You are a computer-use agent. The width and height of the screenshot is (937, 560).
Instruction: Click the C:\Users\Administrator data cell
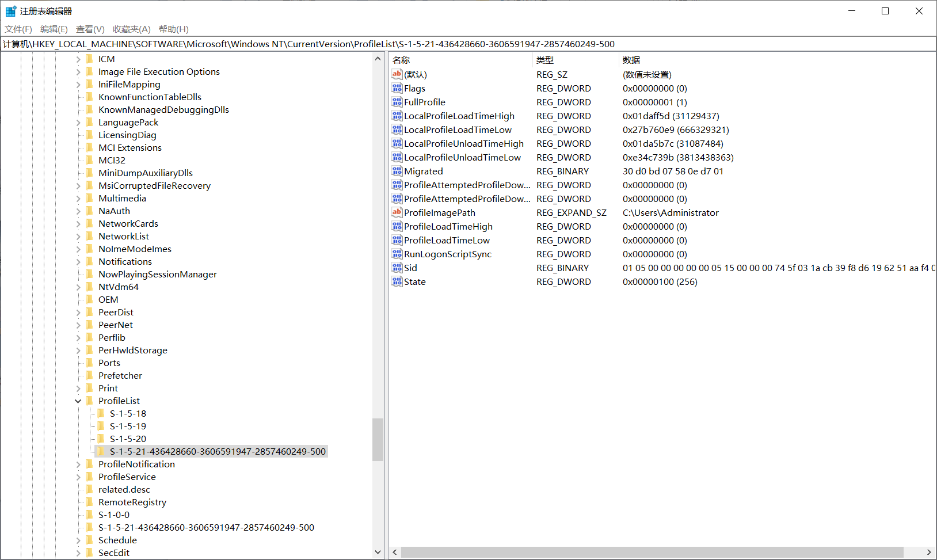[671, 212]
